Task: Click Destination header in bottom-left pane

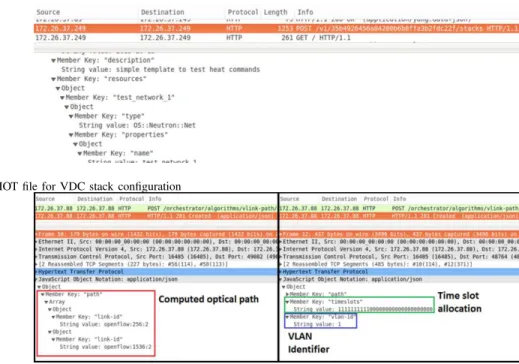Action: (95, 199)
